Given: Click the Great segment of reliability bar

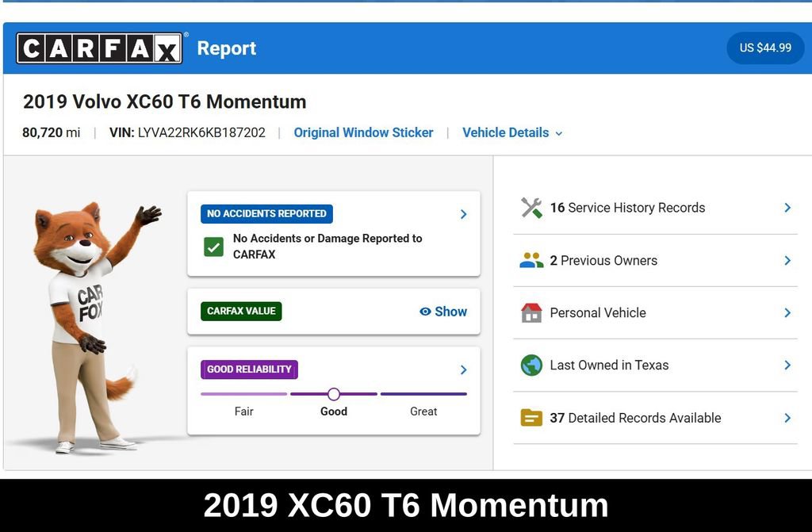Looking at the screenshot, I should point(423,394).
